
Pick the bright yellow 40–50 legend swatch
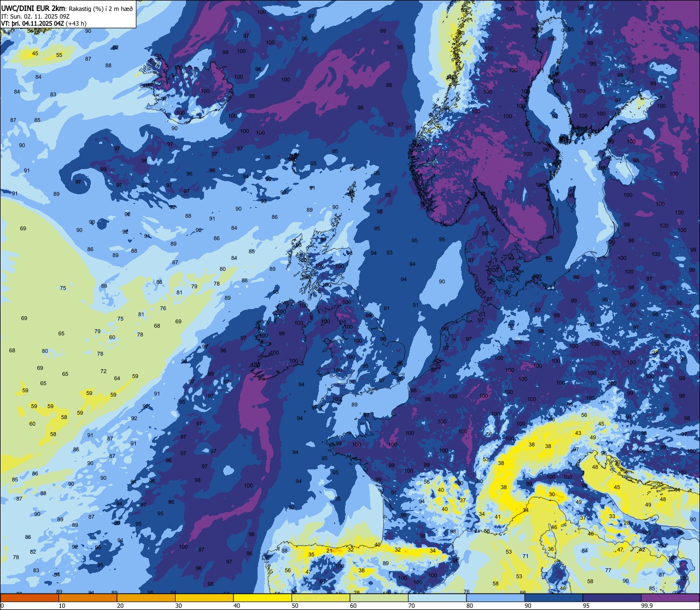(262, 597)
